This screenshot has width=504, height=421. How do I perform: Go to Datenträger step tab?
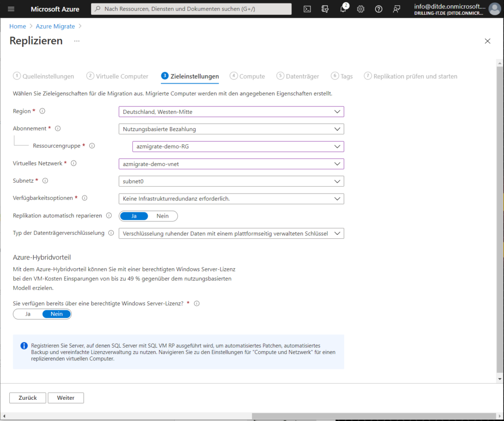298,76
